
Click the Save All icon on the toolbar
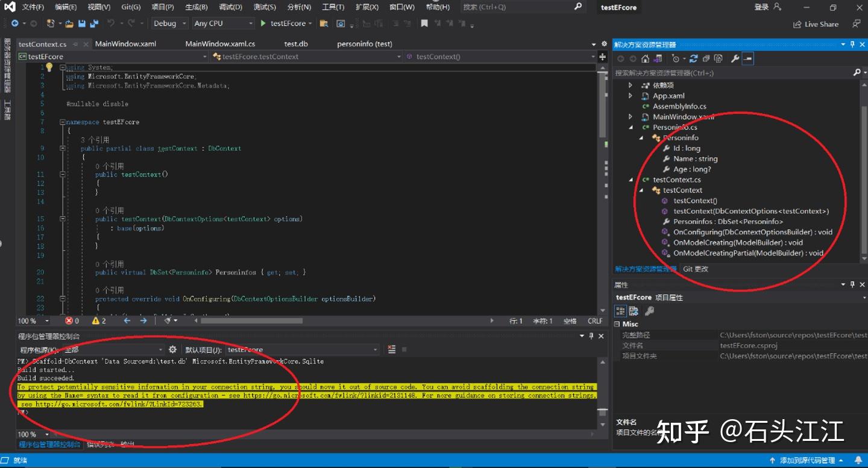[93, 23]
